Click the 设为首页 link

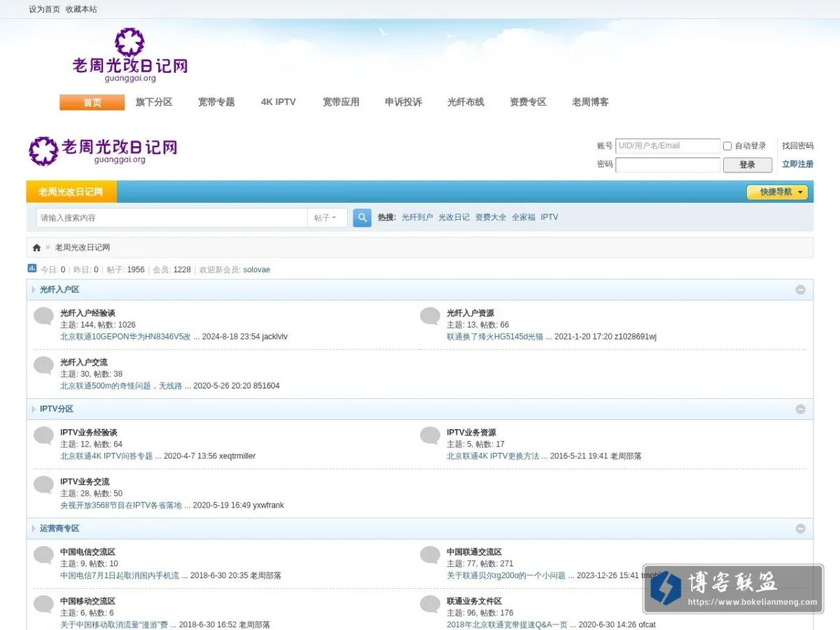(44, 9)
